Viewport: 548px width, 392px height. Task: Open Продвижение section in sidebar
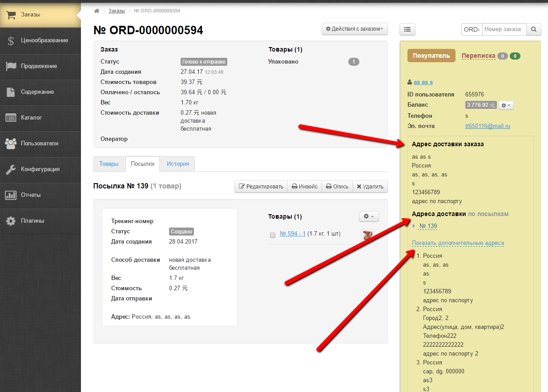(x=40, y=66)
